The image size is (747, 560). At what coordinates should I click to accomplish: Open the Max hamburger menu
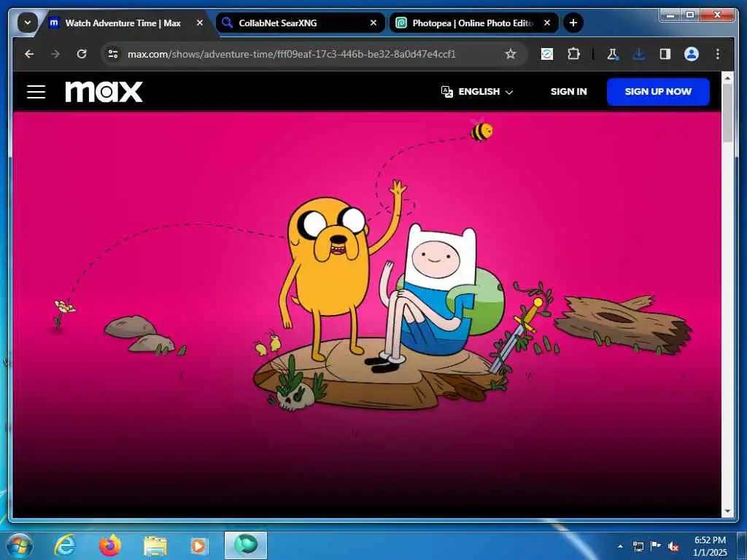point(36,92)
